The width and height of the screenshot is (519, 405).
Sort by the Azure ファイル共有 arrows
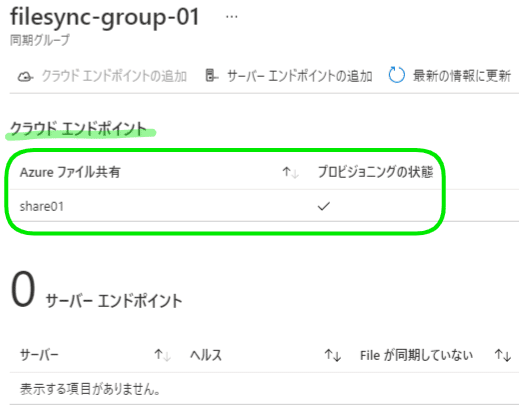(291, 172)
